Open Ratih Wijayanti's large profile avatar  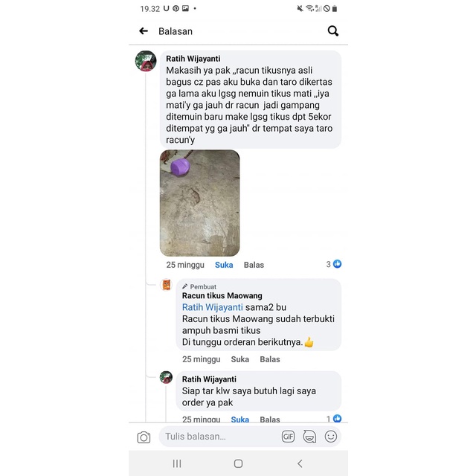click(x=146, y=61)
